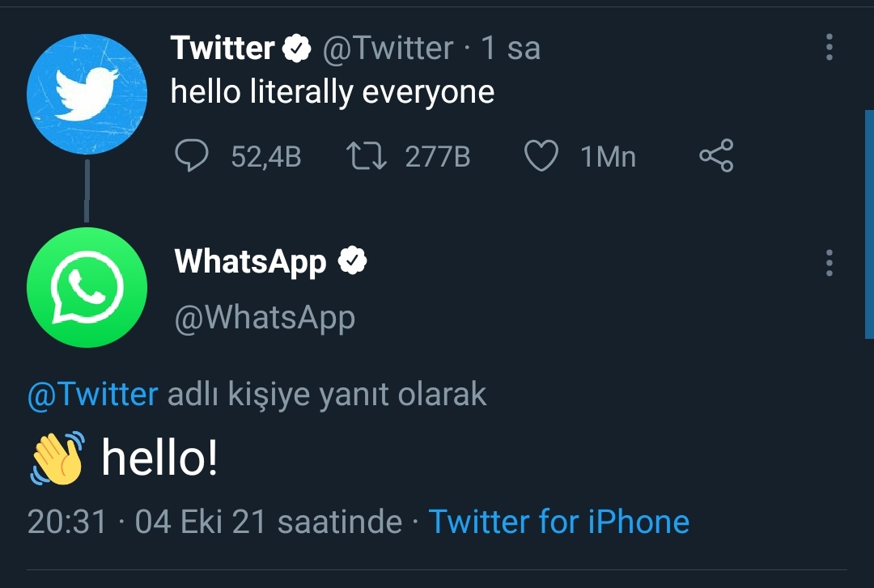The width and height of the screenshot is (874, 588).
Task: Click verified badge next to Twitter name
Action: click(x=297, y=49)
